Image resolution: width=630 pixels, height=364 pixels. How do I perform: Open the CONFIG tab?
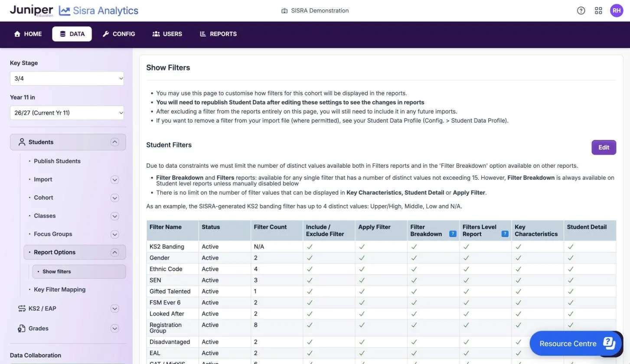pos(119,34)
